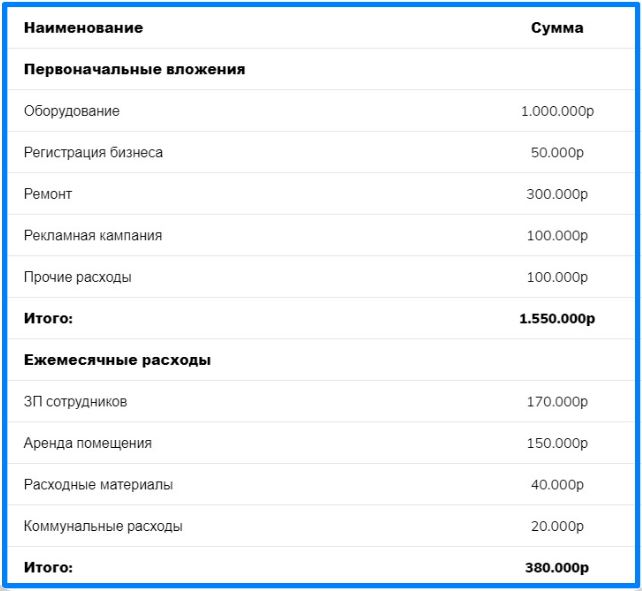Click the "Наименование" column header

[x=83, y=28]
